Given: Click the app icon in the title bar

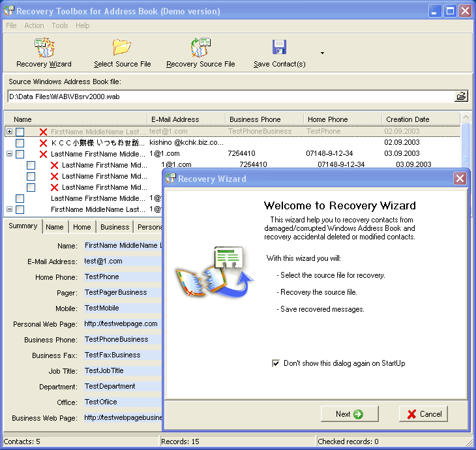Looking at the screenshot, I should pos(8,11).
